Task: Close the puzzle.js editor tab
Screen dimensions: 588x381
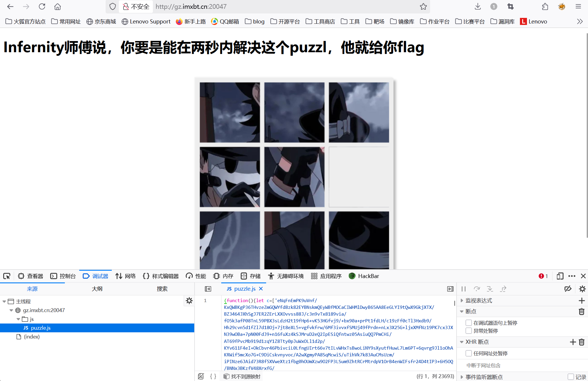Action: click(261, 289)
